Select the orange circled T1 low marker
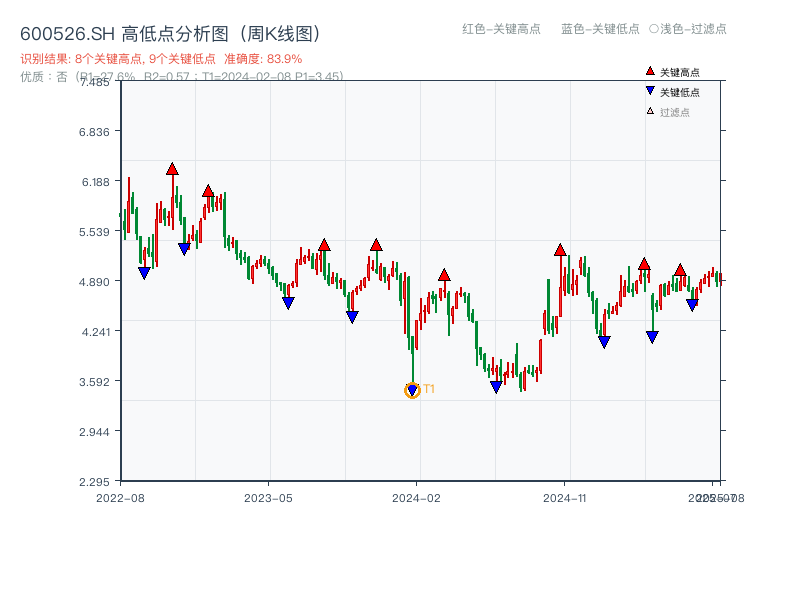 click(x=412, y=390)
